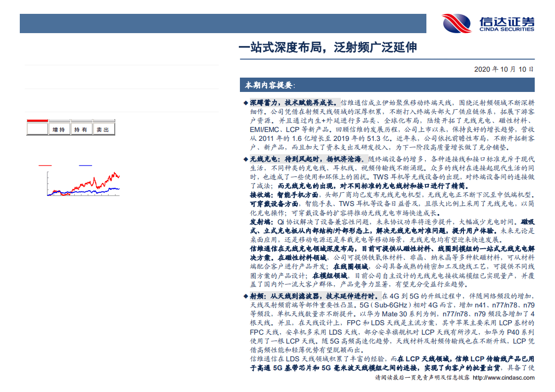Select the 持有 rating option
Viewport: 555px width, 392px height.
coord(81,130)
